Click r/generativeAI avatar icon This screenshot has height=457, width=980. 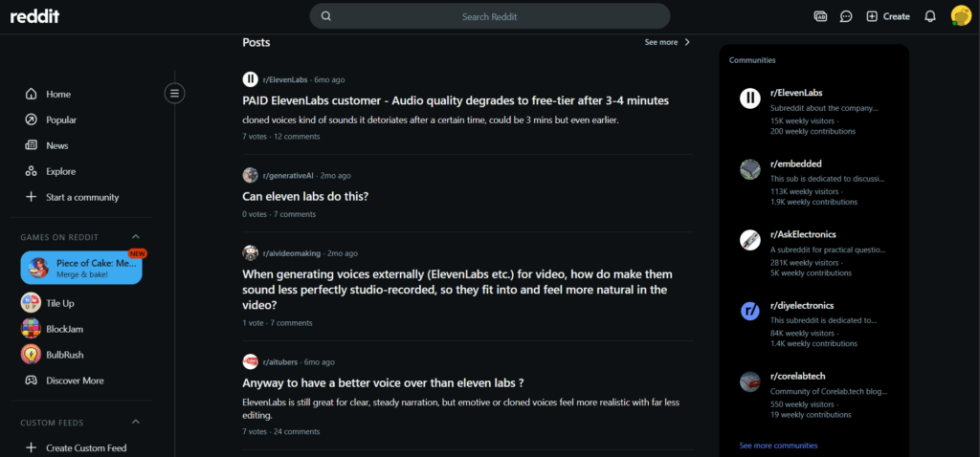(x=250, y=175)
